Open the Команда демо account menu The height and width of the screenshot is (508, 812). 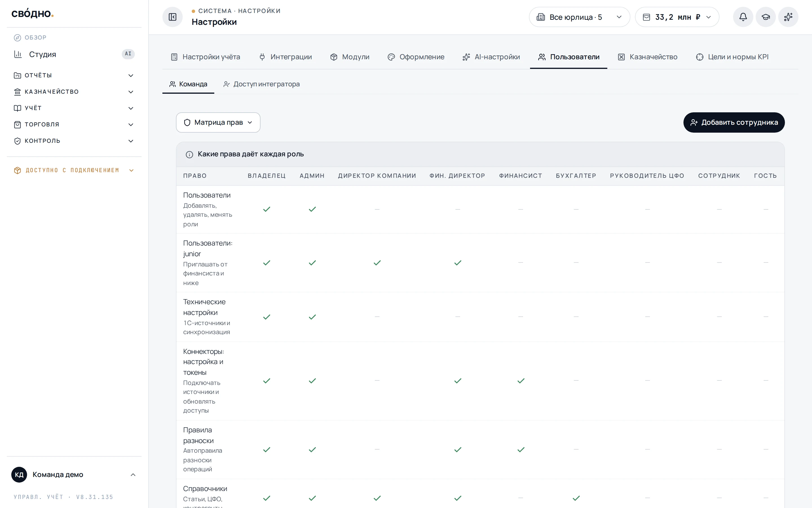click(x=74, y=474)
